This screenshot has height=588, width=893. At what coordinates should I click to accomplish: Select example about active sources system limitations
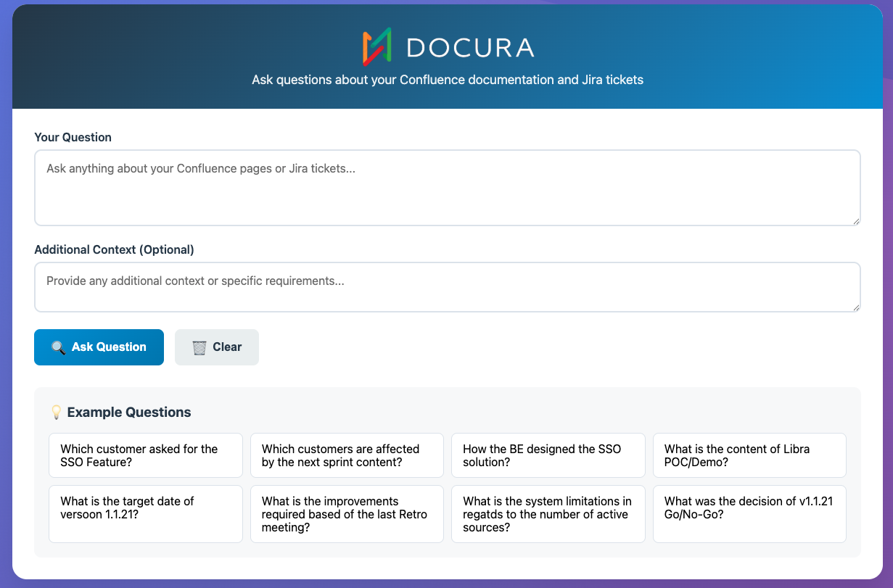pyautogui.click(x=548, y=514)
